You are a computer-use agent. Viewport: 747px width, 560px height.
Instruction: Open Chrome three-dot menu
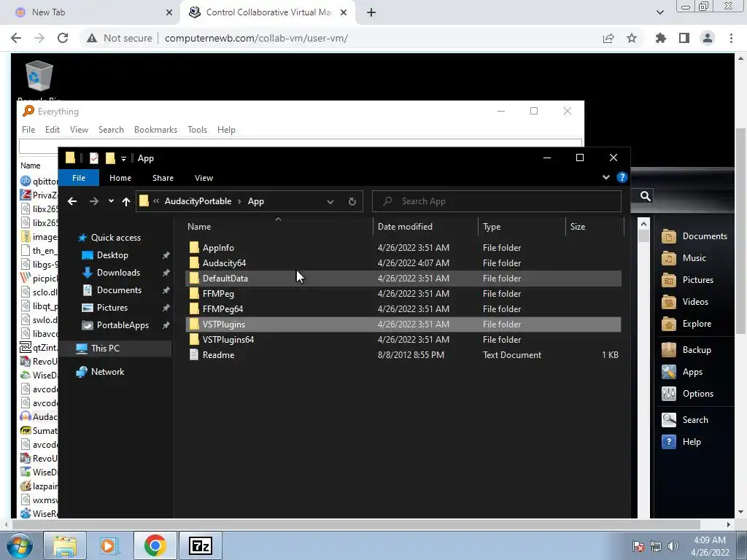pos(731,38)
